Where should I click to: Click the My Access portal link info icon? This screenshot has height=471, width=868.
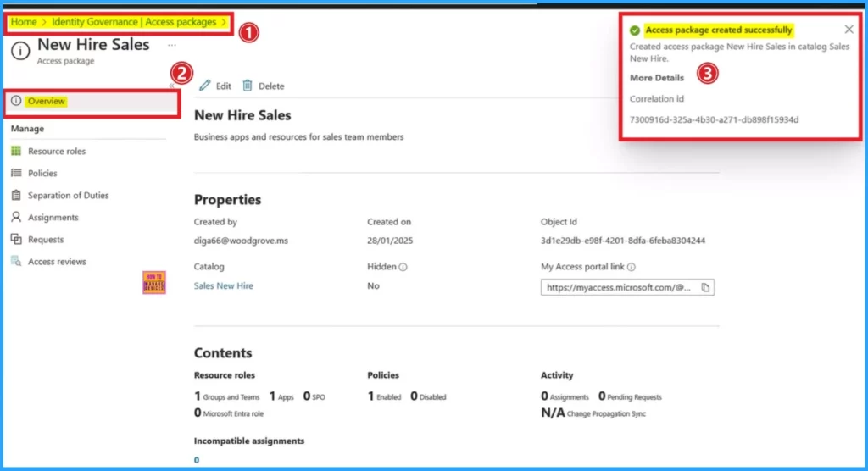pos(631,268)
